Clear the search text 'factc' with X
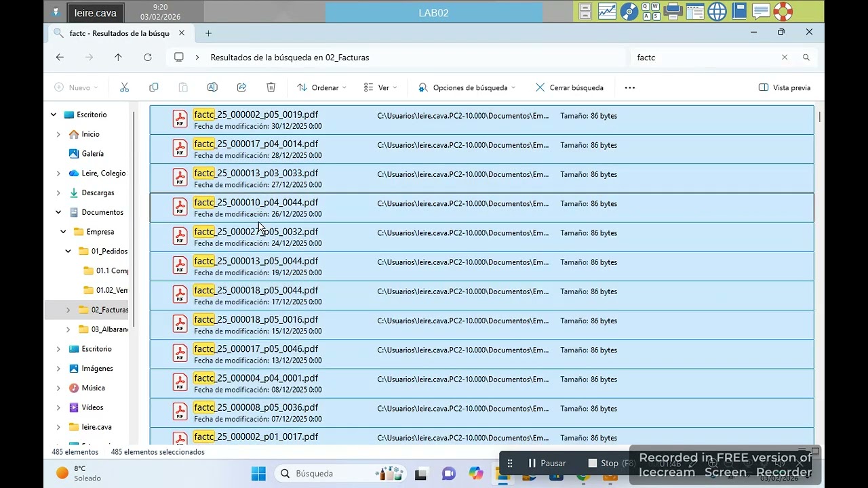The height and width of the screenshot is (488, 868). click(x=785, y=58)
